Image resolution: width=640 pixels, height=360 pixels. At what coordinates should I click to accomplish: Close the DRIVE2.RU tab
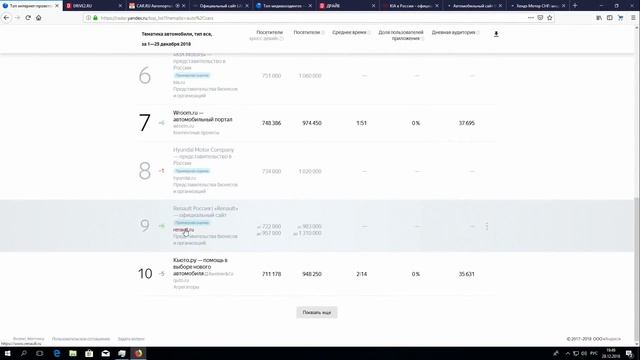pos(120,6)
